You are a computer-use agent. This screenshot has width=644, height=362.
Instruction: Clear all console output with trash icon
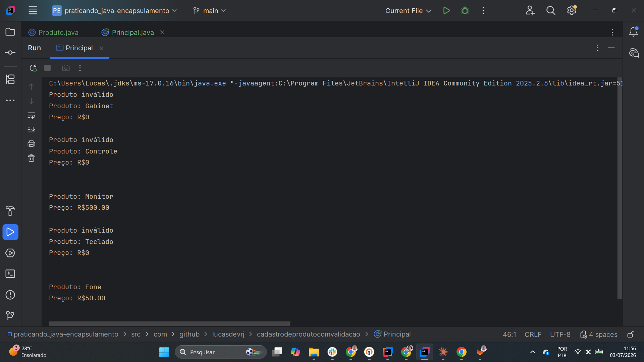(31, 158)
